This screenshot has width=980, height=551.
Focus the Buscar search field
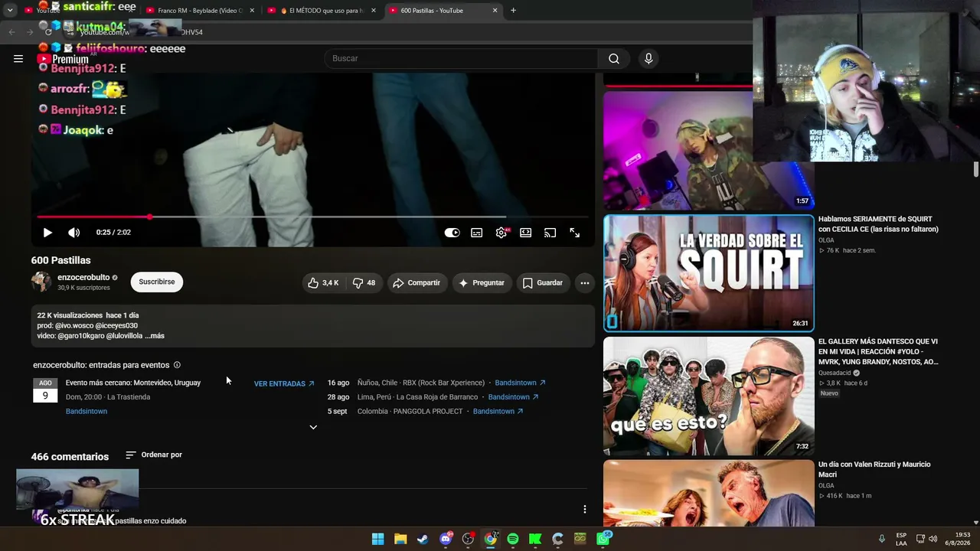pyautogui.click(x=461, y=59)
